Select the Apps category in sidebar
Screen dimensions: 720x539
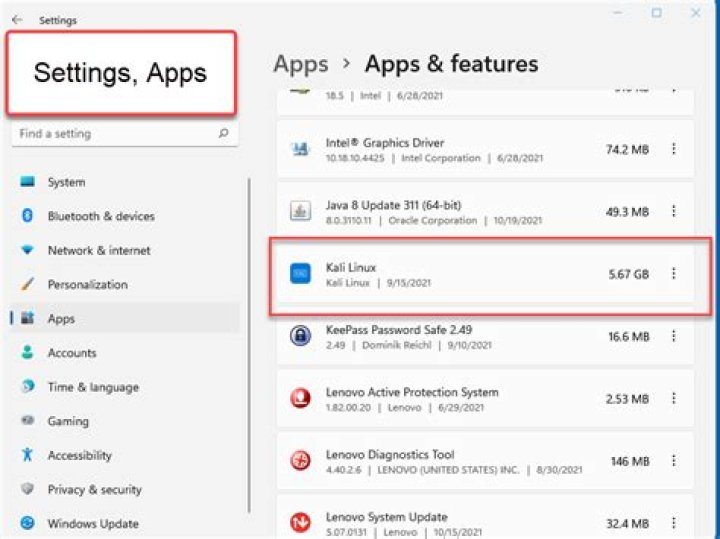[124, 319]
